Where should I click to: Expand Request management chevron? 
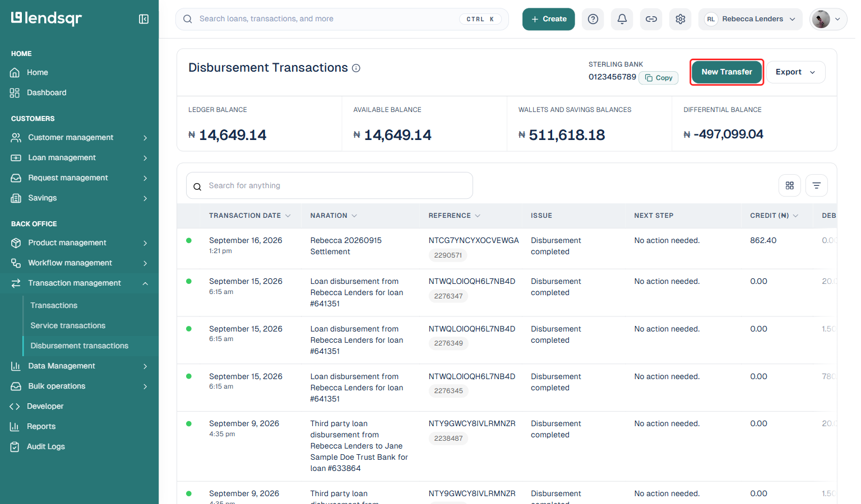(145, 178)
